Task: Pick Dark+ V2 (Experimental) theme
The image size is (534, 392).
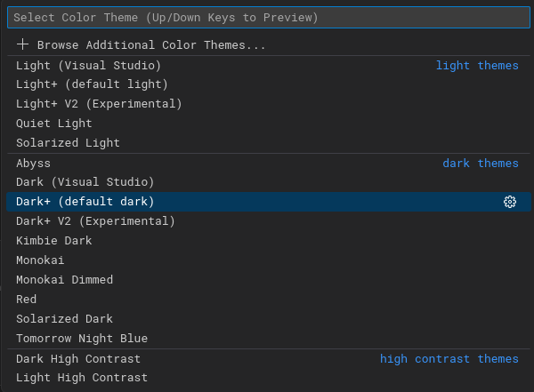Action: 269,221
